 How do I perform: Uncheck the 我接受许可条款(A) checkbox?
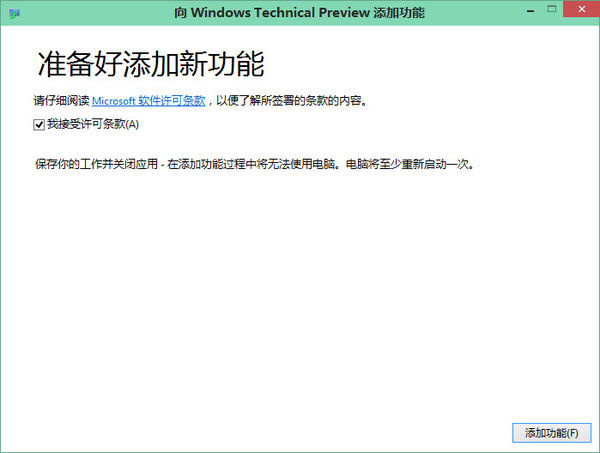(x=39, y=125)
